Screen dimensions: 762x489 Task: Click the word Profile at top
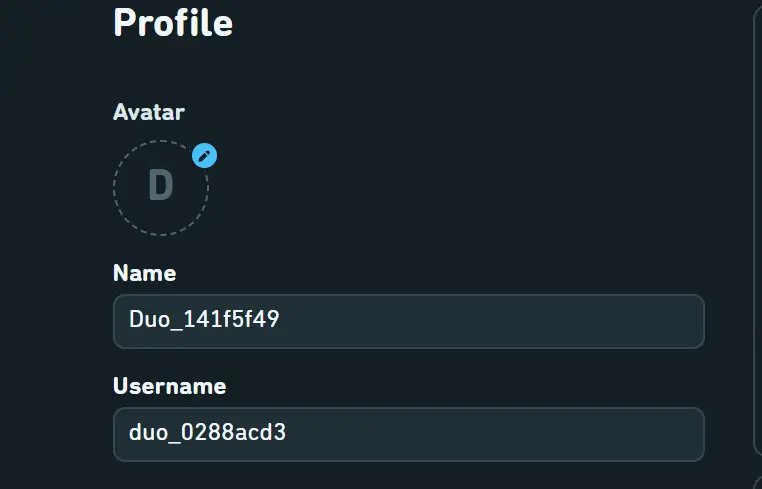coord(173,23)
